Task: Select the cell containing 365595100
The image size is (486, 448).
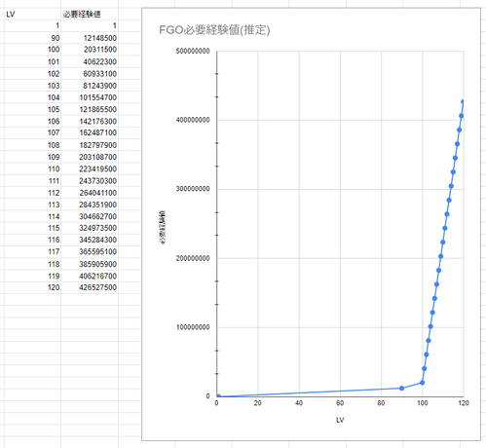Action: click(90, 252)
